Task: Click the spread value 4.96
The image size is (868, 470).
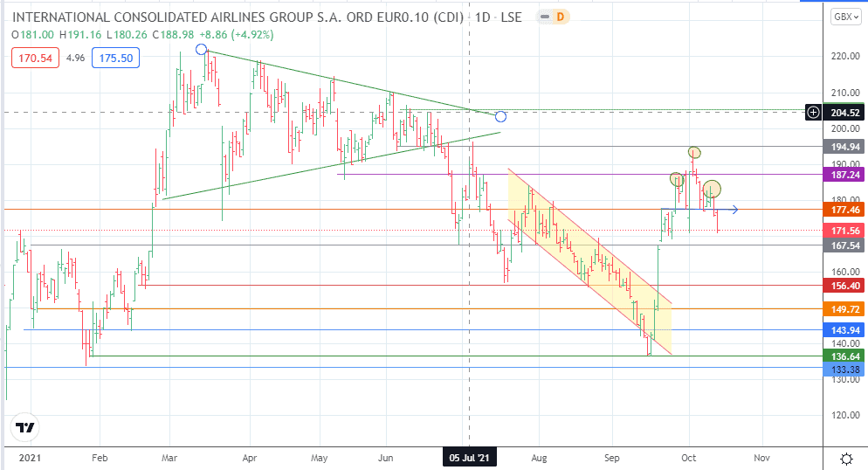Action: point(75,58)
